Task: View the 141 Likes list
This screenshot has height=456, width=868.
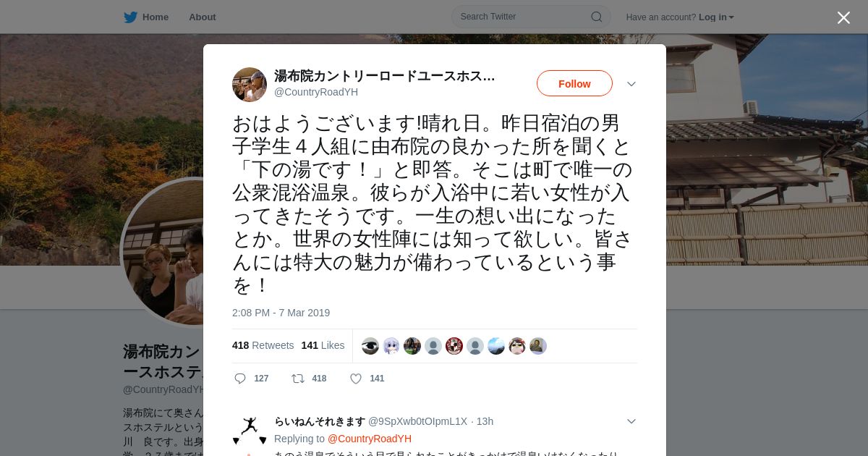Action: (323, 345)
